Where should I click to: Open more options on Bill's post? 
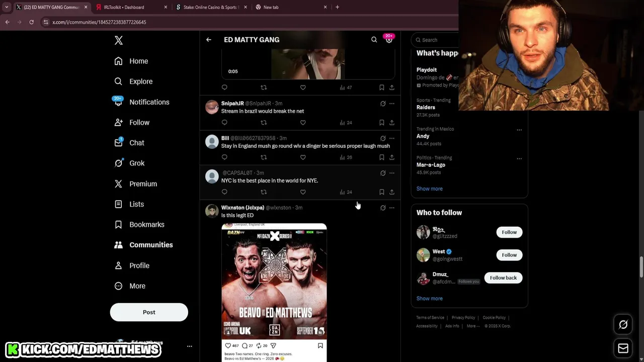[391, 138]
